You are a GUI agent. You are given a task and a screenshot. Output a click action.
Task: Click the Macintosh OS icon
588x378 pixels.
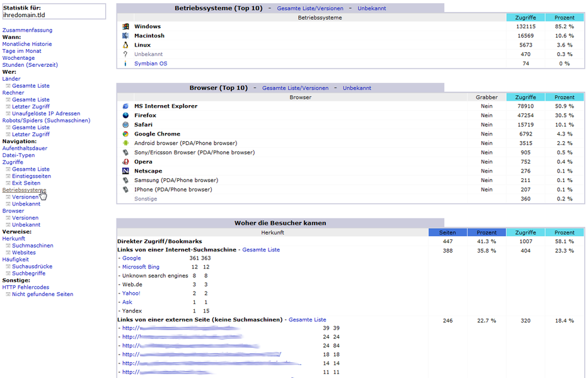[125, 36]
